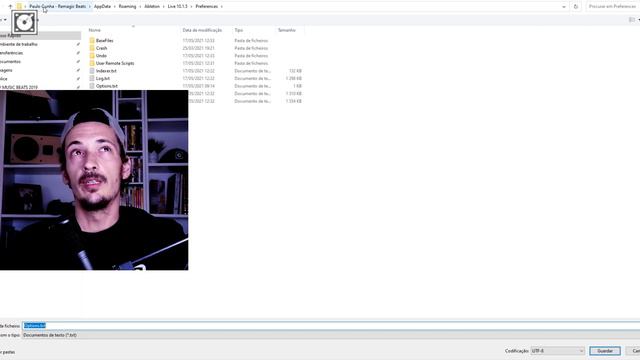Click the pin icon beside MUSIC BEATS 2019
Screen dimensions: 640x360
78,87
